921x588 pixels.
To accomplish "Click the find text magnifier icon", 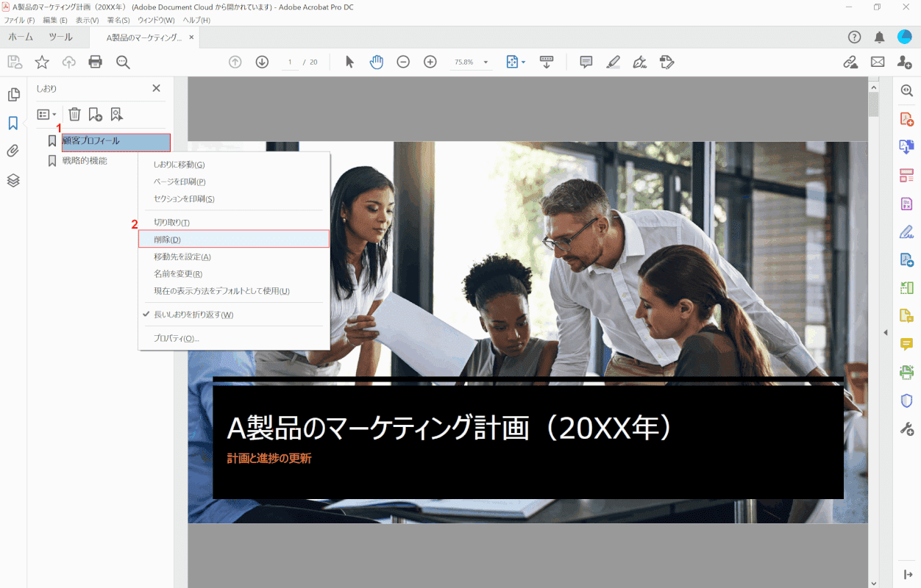I will click(123, 62).
